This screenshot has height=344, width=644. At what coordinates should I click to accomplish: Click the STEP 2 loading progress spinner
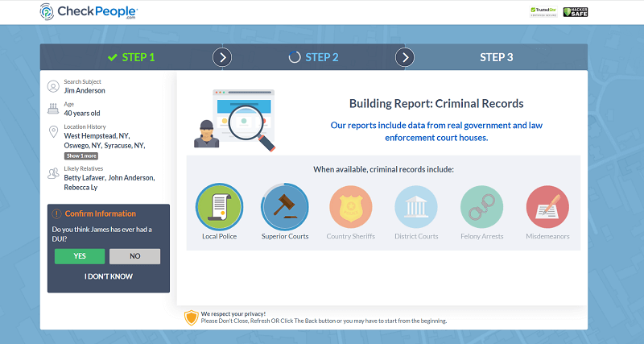(295, 57)
